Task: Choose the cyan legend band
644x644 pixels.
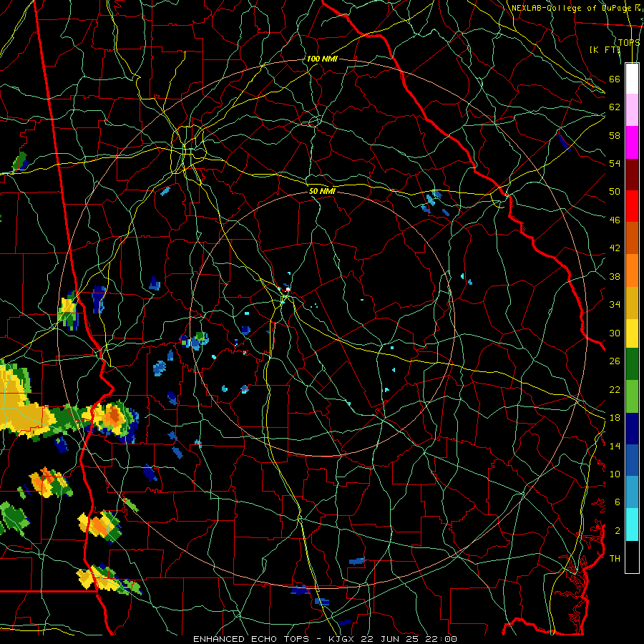Action: pyautogui.click(x=632, y=525)
